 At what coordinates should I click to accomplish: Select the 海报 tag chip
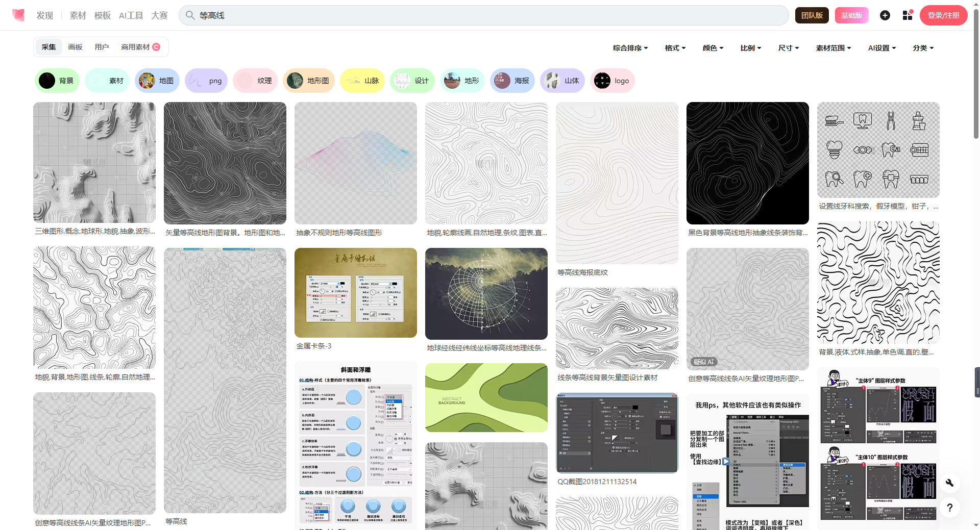[x=512, y=81]
